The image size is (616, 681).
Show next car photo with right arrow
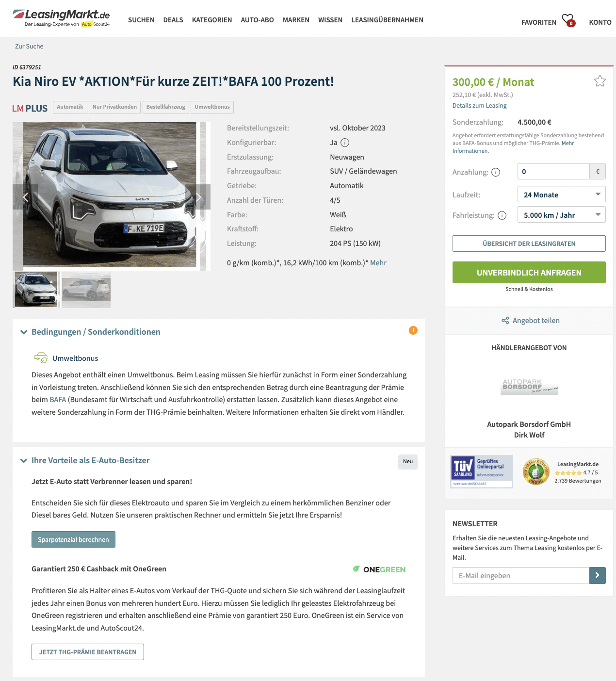click(198, 197)
